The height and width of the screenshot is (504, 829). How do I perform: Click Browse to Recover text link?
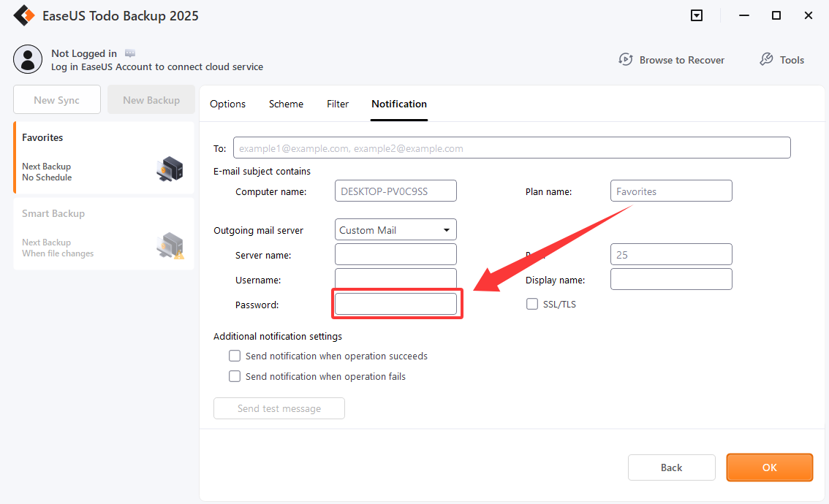(x=681, y=60)
